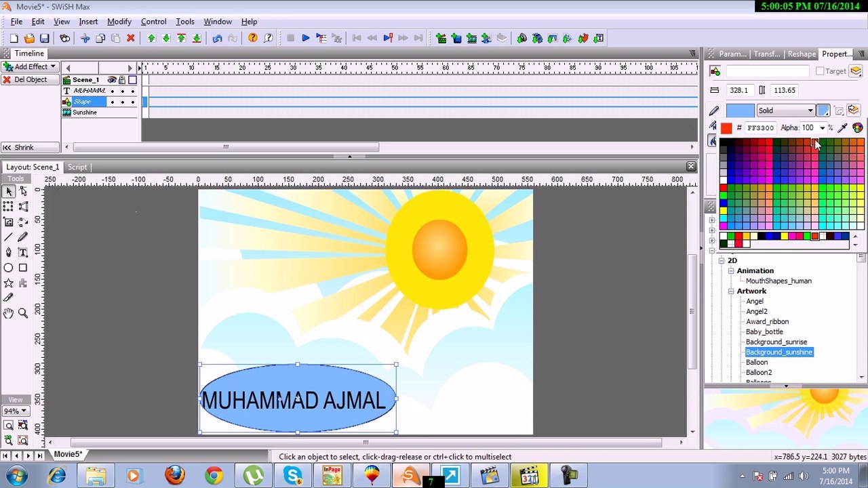This screenshot has height=488, width=868.
Task: Click the Find binoculars icon
Action: click(64, 39)
